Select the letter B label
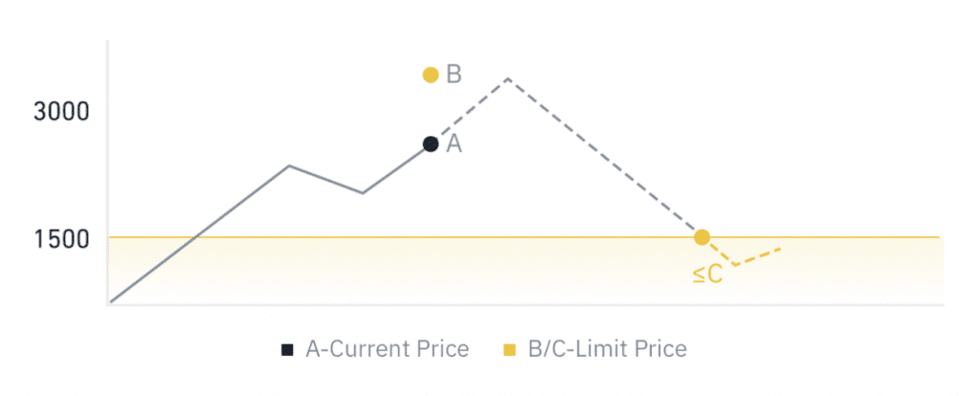This screenshot has width=980, height=396. 455,74
